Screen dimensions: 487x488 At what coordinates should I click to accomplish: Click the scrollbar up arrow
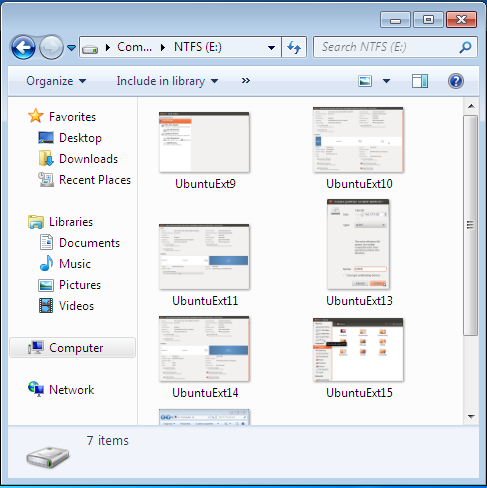(x=471, y=106)
